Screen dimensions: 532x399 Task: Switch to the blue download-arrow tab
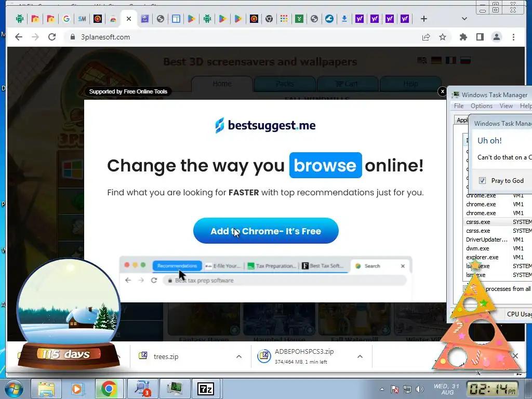(x=344, y=19)
